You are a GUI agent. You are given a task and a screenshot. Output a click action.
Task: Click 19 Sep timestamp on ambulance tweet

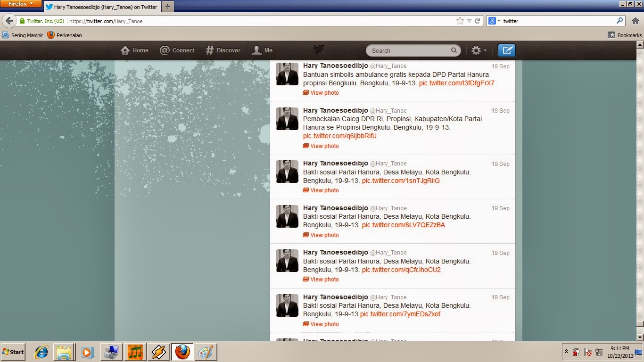tap(500, 66)
